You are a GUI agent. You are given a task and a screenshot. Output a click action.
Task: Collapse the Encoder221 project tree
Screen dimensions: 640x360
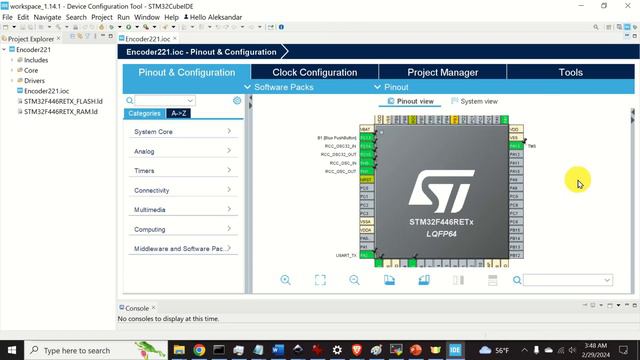pyautogui.click(x=4, y=49)
